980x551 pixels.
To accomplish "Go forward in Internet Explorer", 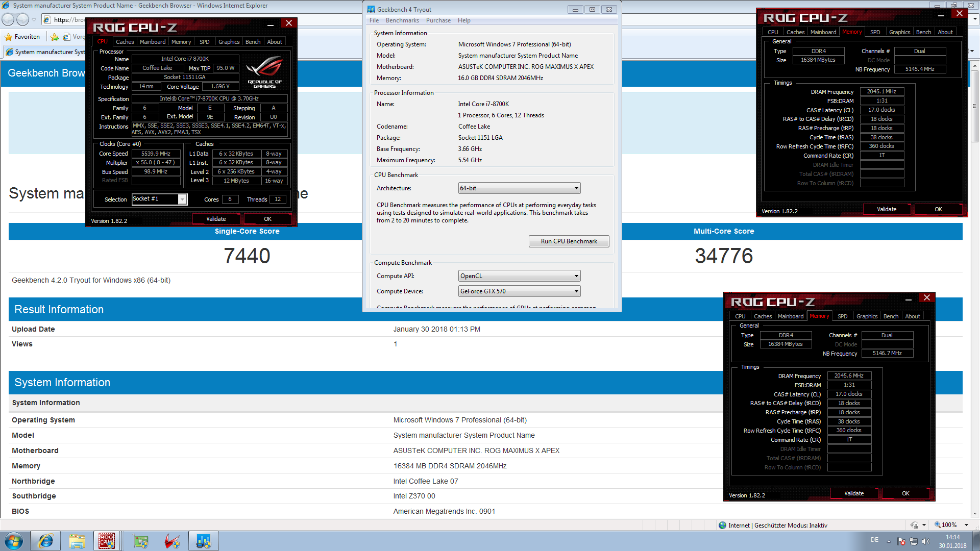I will (x=22, y=19).
